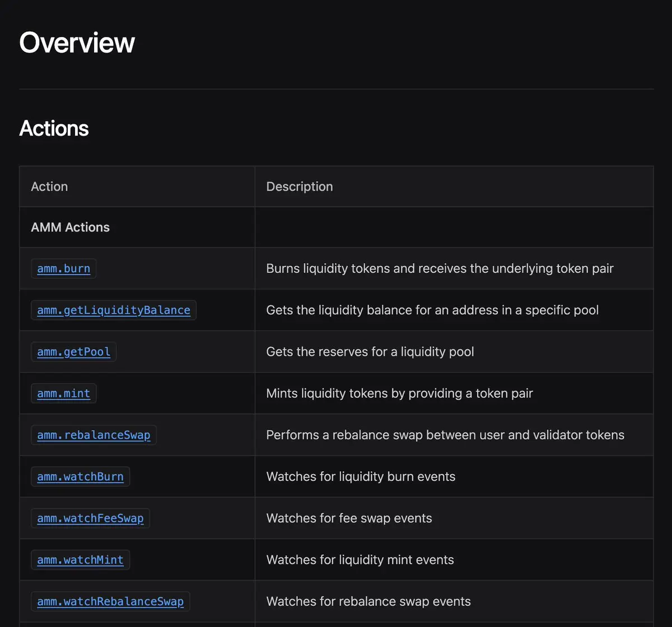Visit the amm.watchMint link
672x627 pixels.
80,560
